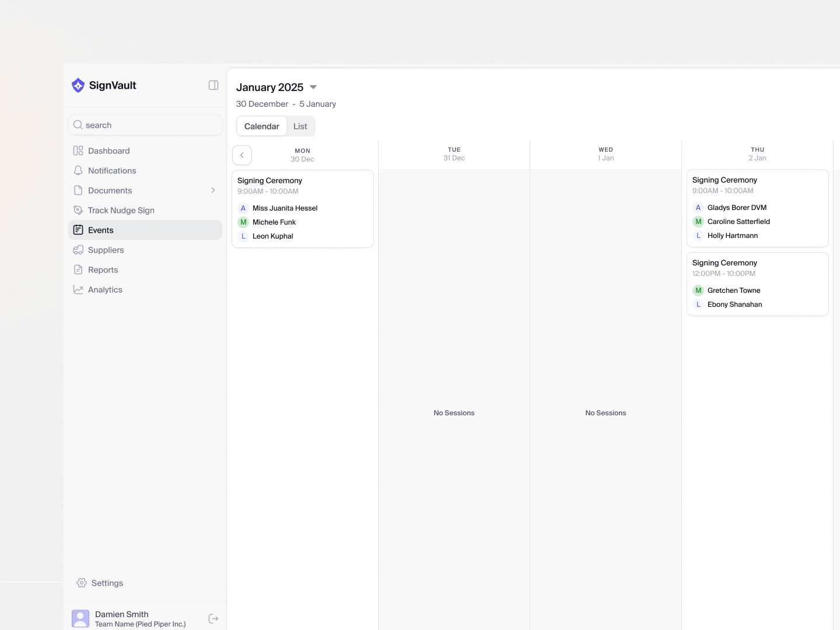Open Thursday 9:00AM Signing Ceremony title
This screenshot has width=840, height=630.
pos(724,180)
